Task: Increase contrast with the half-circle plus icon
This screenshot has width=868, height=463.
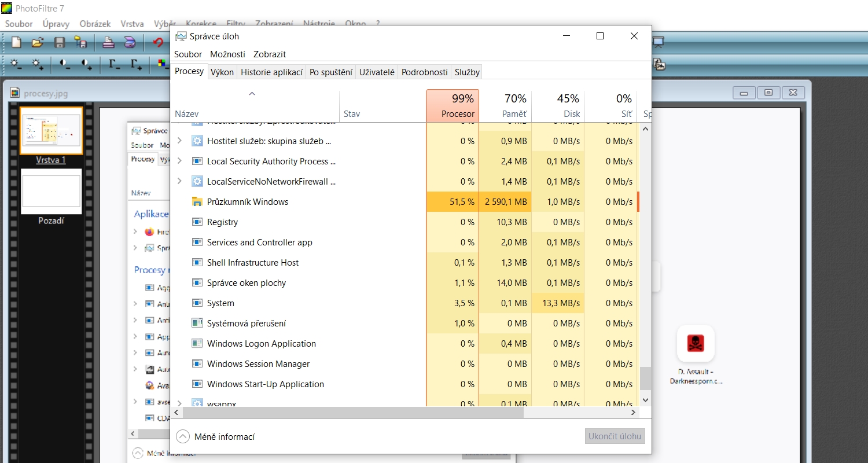Action: click(x=87, y=65)
